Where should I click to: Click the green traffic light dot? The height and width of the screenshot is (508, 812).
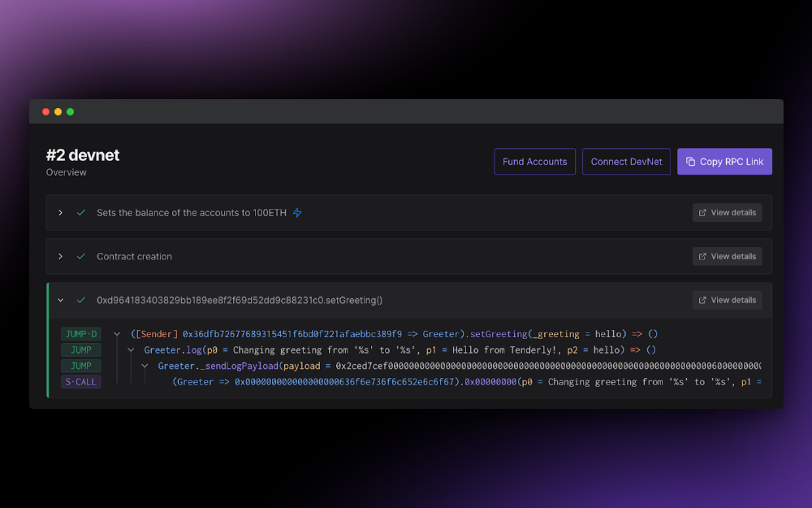[70, 111]
